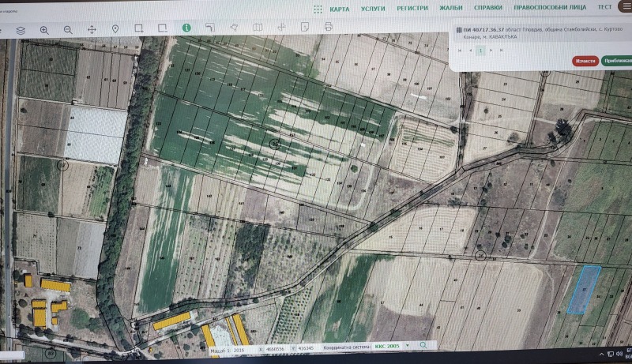The width and height of the screenshot is (632, 364).
Task: Click the coordinate search magnifier button
Action: [x=424, y=346]
